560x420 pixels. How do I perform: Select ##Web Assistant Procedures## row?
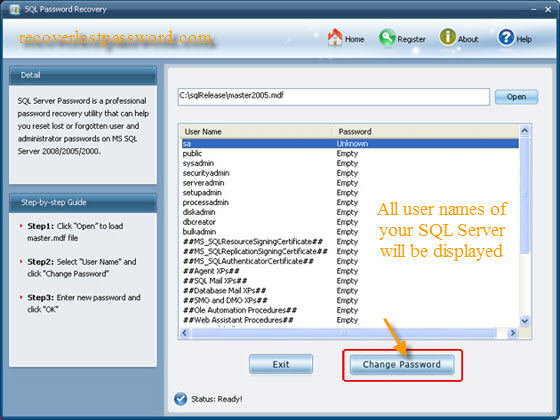click(x=350, y=320)
